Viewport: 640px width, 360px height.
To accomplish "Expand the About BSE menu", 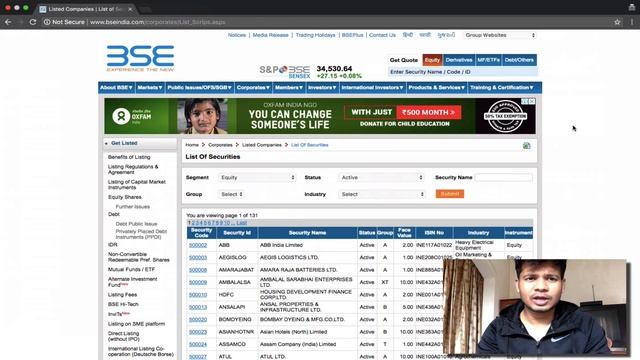I will pyautogui.click(x=116, y=87).
